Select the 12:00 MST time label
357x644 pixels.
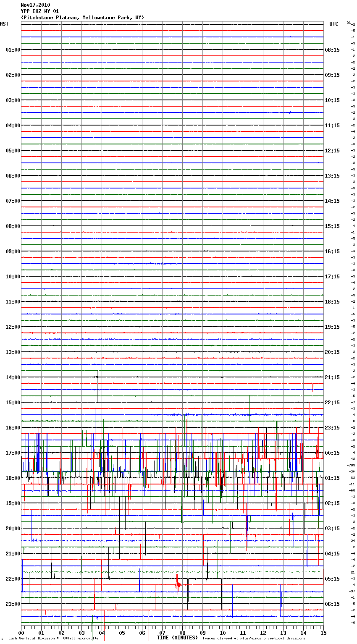pyautogui.click(x=13, y=327)
